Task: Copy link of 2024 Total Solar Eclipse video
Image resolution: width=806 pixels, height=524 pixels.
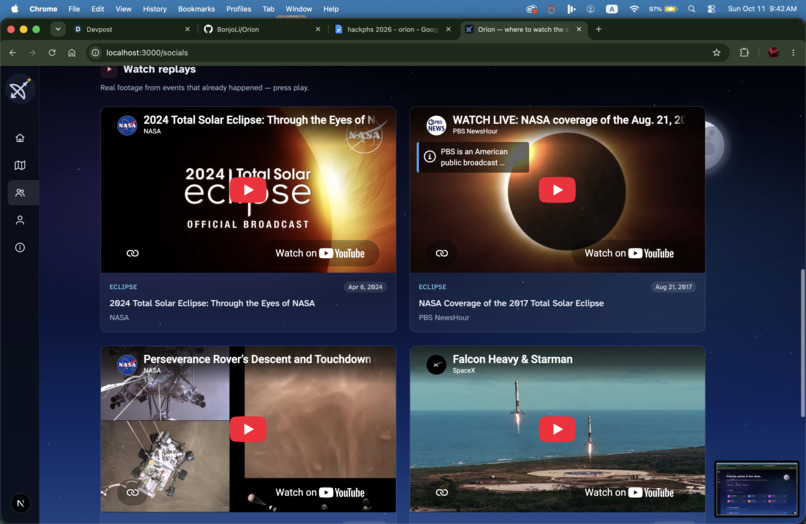Action: pos(133,253)
